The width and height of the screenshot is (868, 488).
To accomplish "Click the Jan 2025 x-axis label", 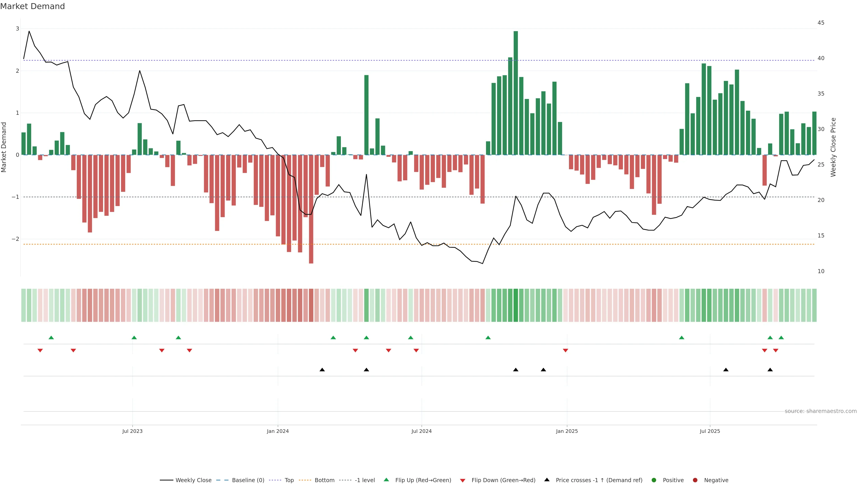I will tap(567, 431).
